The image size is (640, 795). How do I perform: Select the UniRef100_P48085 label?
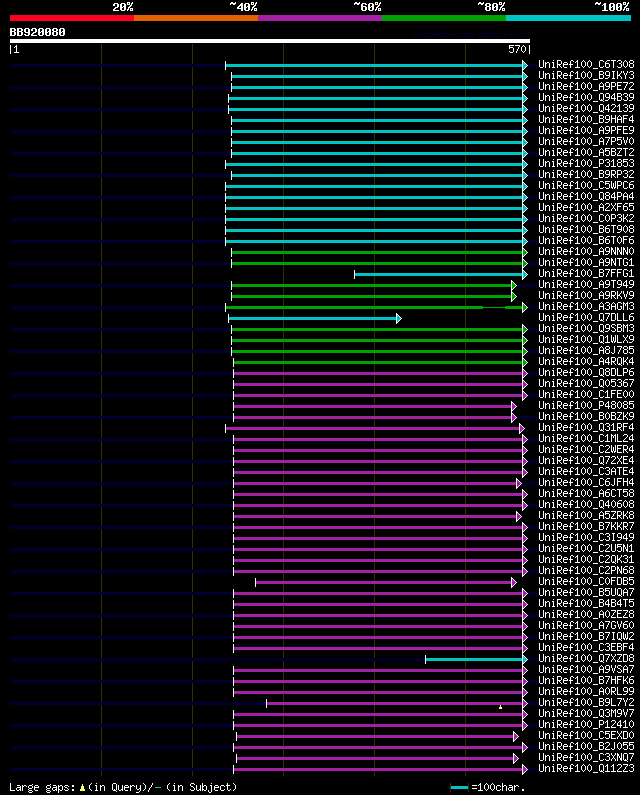point(586,406)
